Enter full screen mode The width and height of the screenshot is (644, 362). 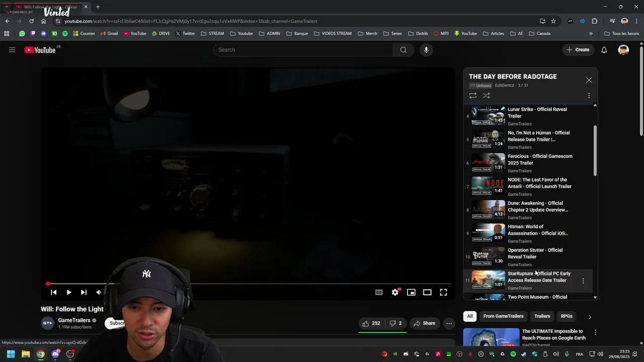[x=443, y=292]
